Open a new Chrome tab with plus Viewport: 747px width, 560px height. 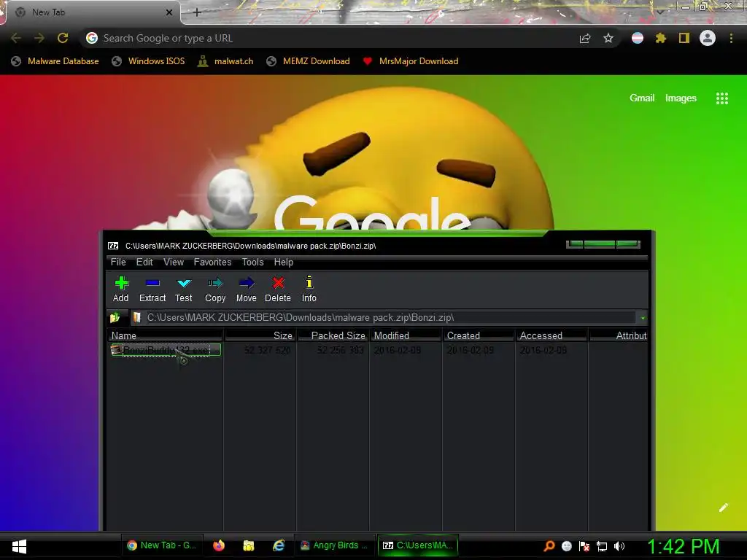tap(197, 12)
